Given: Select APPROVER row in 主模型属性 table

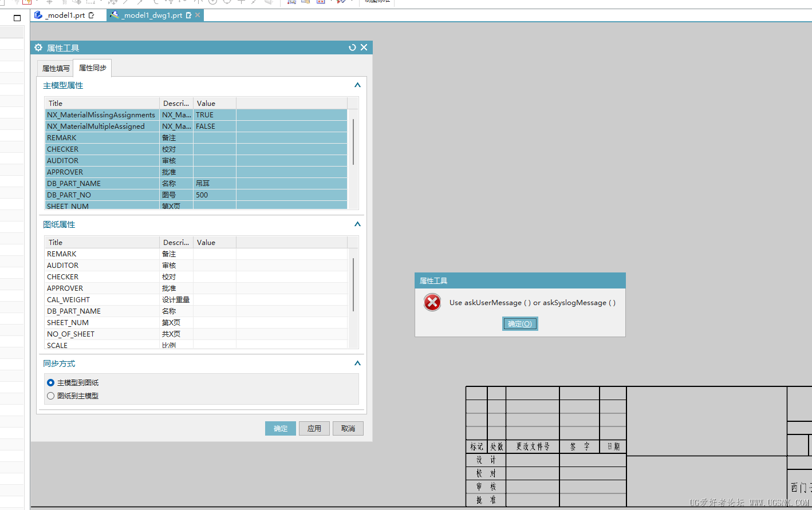Looking at the screenshot, I should [x=196, y=172].
